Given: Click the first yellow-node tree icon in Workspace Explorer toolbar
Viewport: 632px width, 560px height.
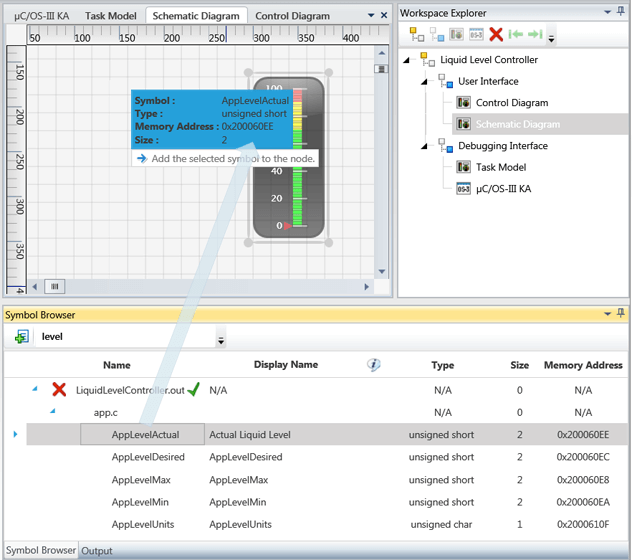Looking at the screenshot, I should [x=416, y=35].
